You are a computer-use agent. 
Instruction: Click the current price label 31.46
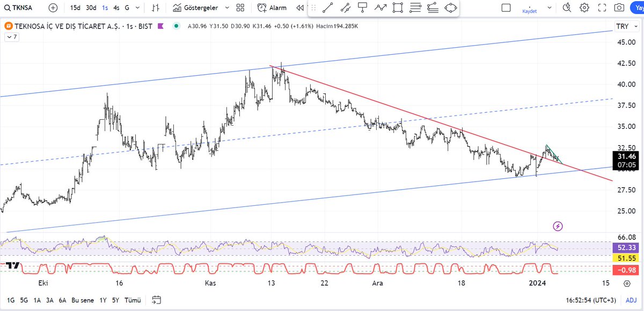pos(625,156)
